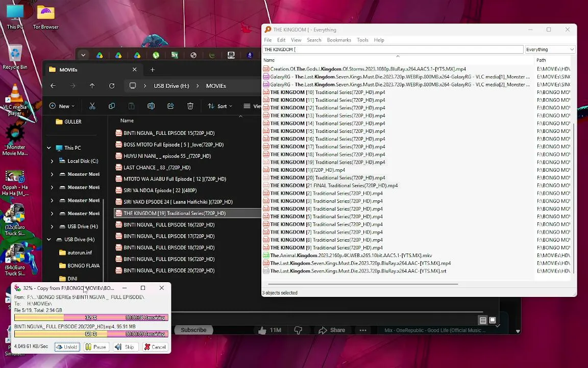The image size is (588, 368).
Task: Cancel the file copy operation
Action: [155, 347]
